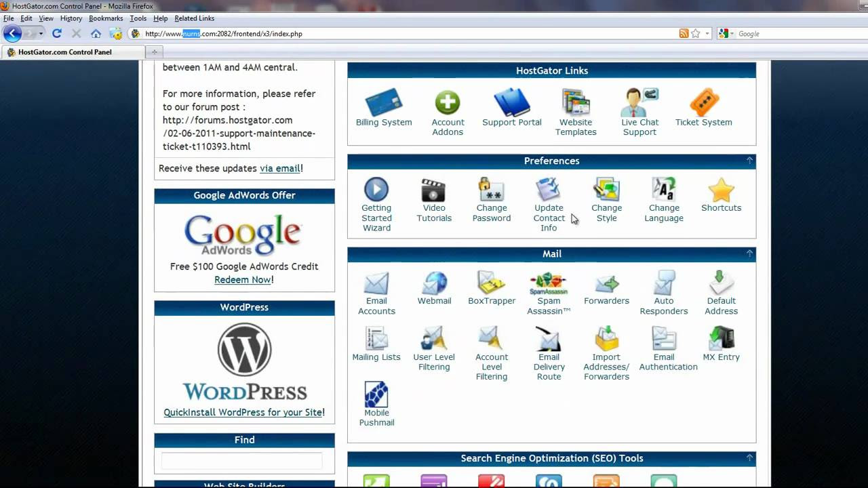The width and height of the screenshot is (868, 488).
Task: Click the WordPress logo image
Action: click(x=245, y=361)
